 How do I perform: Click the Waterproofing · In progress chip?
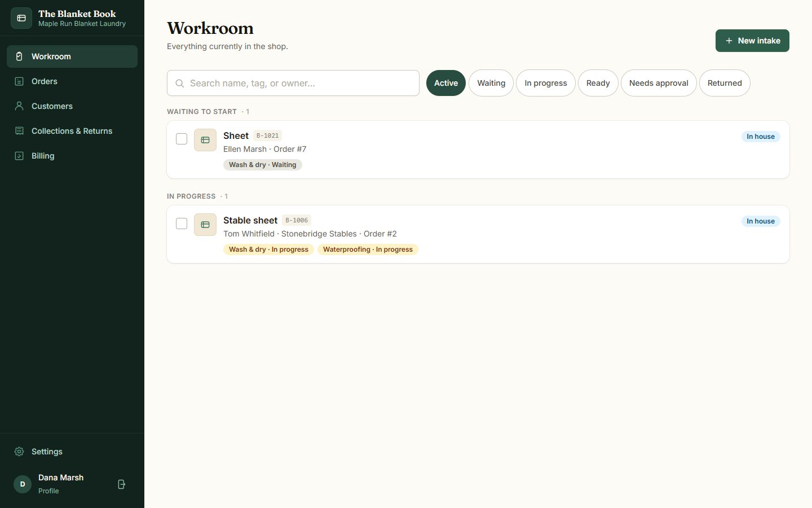368,249
